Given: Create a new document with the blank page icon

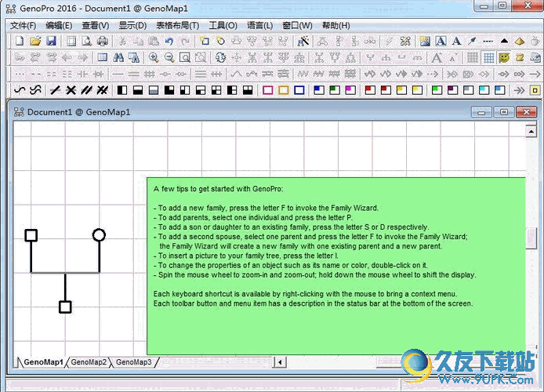Looking at the screenshot, I should [20, 42].
